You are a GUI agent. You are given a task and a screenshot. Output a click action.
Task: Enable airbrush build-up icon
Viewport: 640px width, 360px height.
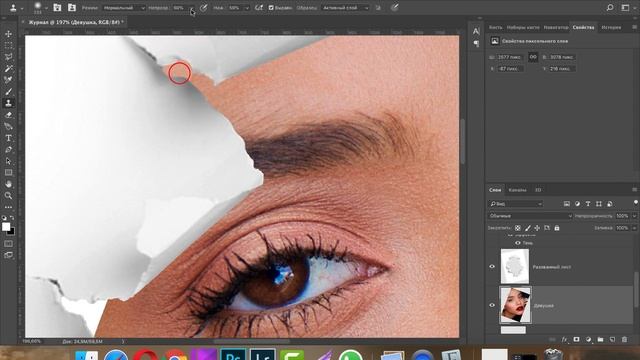259,7
